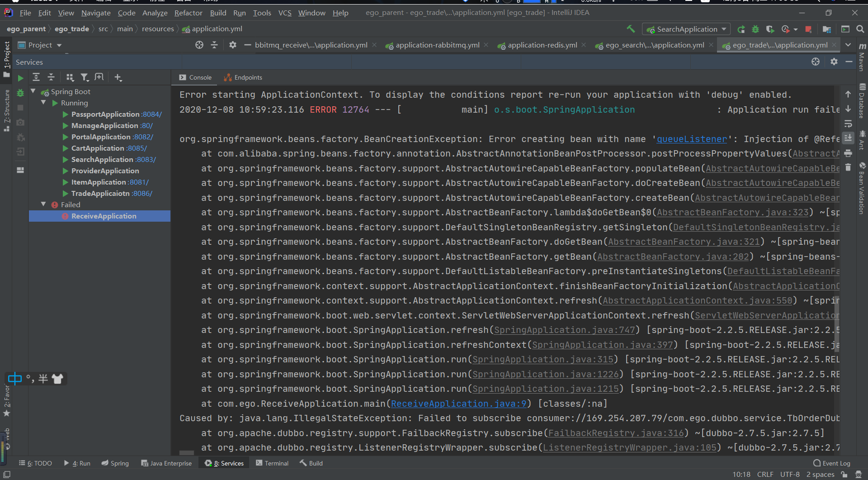Open ReceiveApplication.java:9 stack trace link
This screenshot has width=868, height=480.
[459, 404]
